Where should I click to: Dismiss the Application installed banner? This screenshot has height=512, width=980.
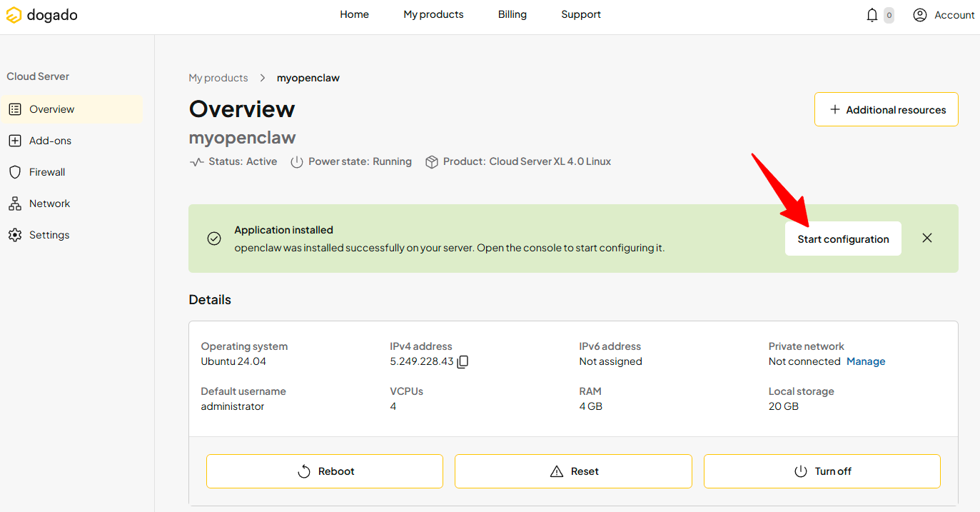(x=927, y=238)
